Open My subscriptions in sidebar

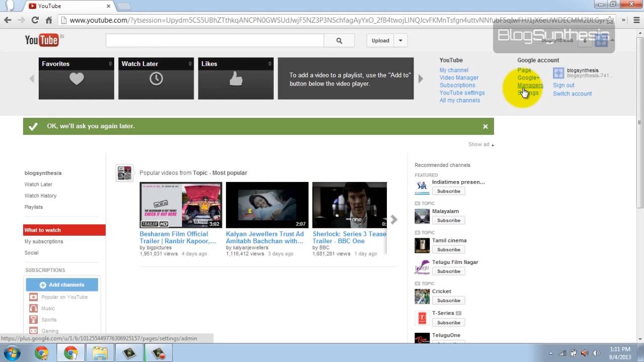pyautogui.click(x=44, y=242)
